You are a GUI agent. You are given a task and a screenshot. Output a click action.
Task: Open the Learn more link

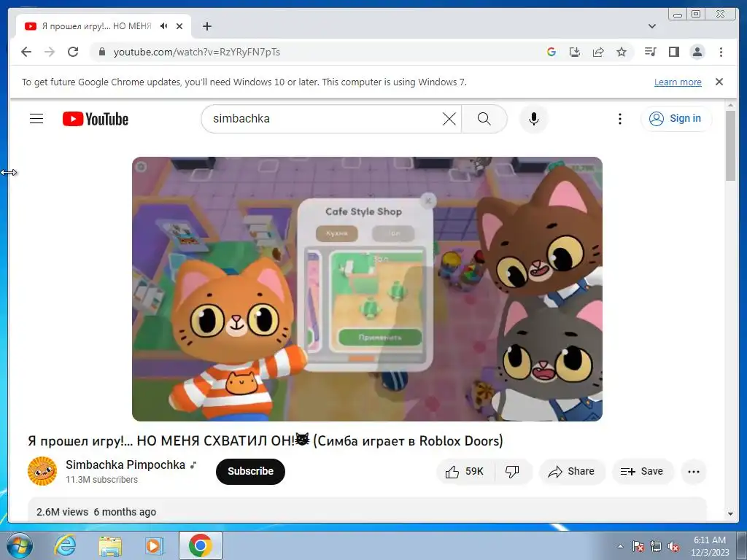[678, 82]
